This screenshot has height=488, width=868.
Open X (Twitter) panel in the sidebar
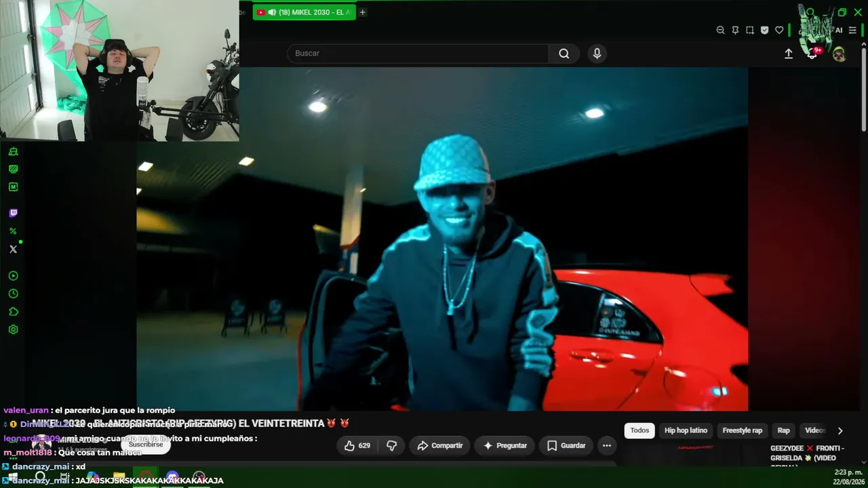pos(13,249)
